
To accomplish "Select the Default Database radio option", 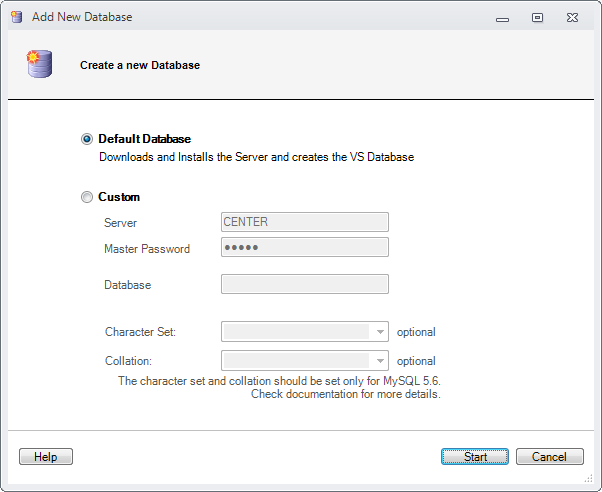I will tap(87, 139).
